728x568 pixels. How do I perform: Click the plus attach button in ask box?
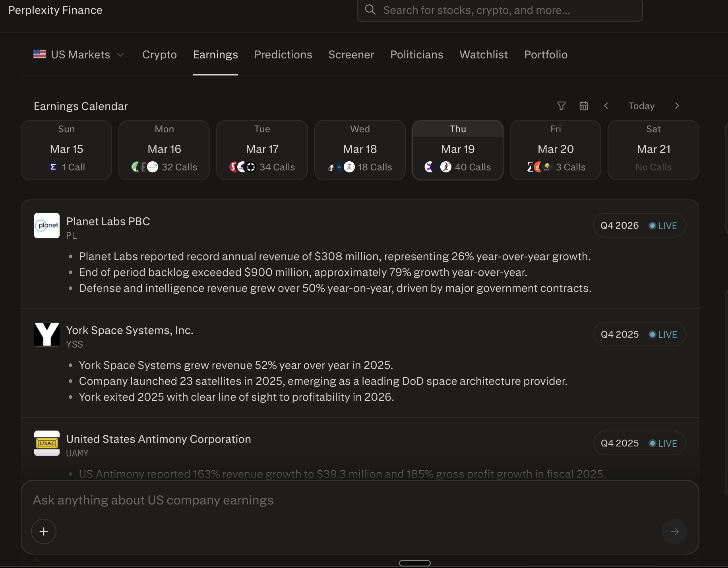tap(44, 531)
